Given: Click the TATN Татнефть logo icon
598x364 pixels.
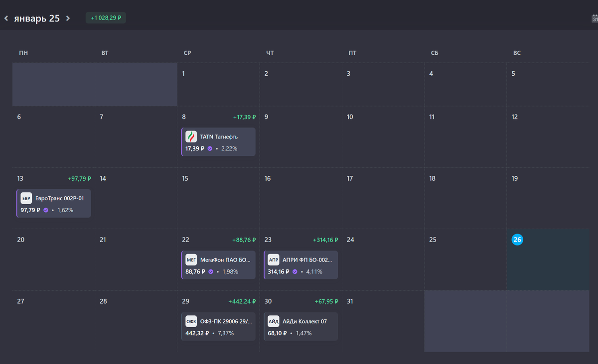Looking at the screenshot, I should 191,136.
